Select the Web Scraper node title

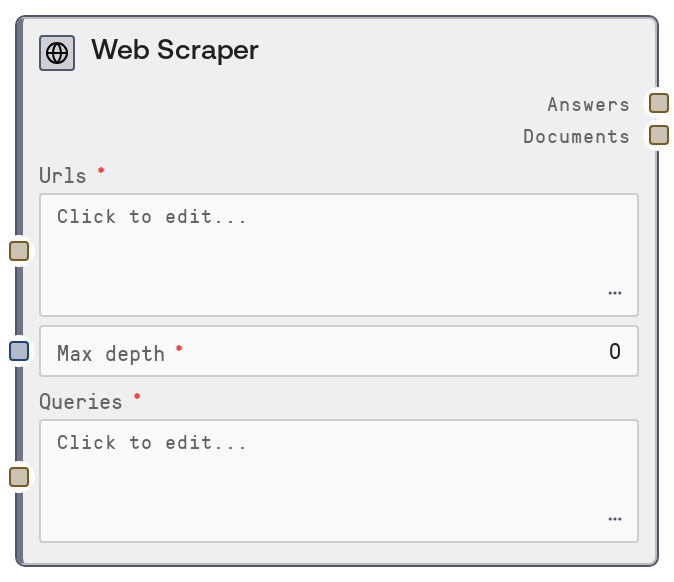click(x=175, y=50)
